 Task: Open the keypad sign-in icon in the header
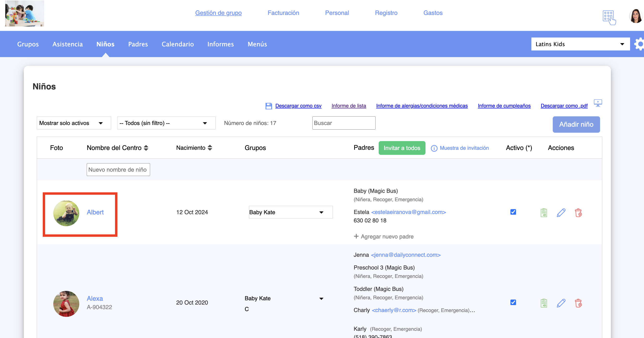point(609,17)
